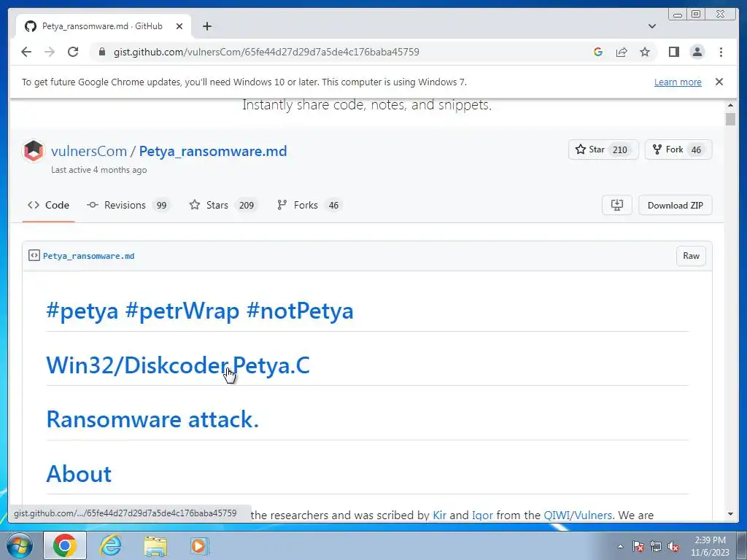Select the Code tab
This screenshot has width=747, height=560.
pyautogui.click(x=48, y=205)
